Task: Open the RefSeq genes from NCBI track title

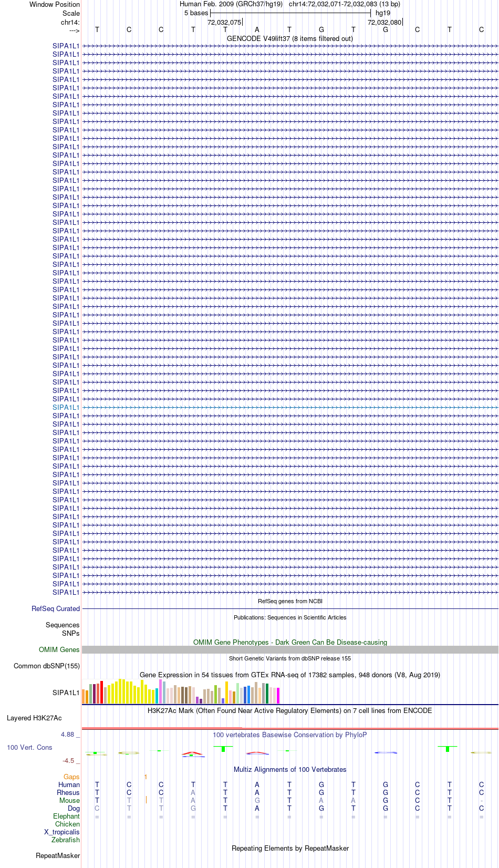Action: (x=290, y=601)
